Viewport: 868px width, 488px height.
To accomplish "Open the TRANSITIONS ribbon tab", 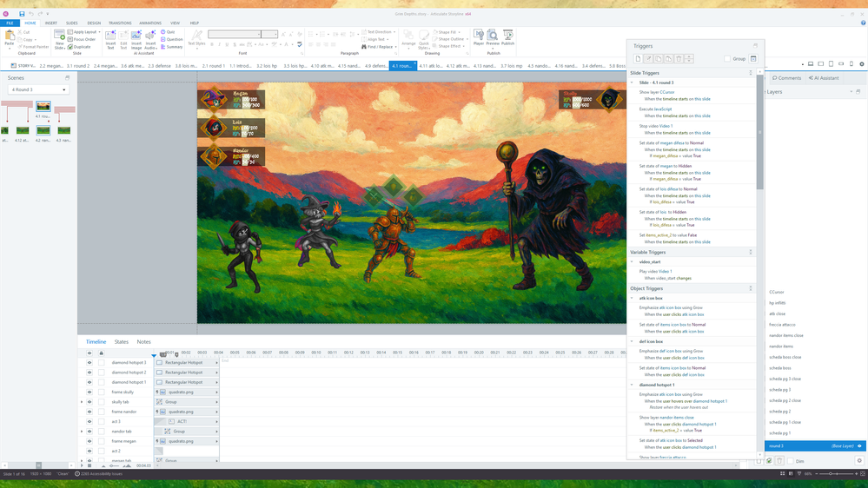I will [x=120, y=23].
